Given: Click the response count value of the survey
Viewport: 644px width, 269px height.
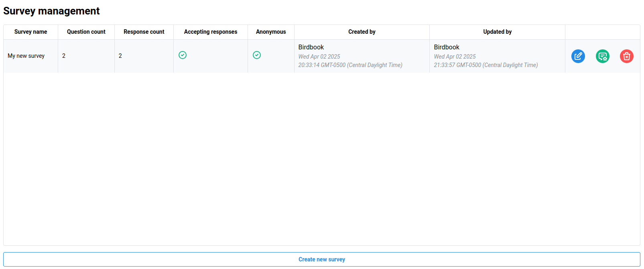Looking at the screenshot, I should [120, 56].
